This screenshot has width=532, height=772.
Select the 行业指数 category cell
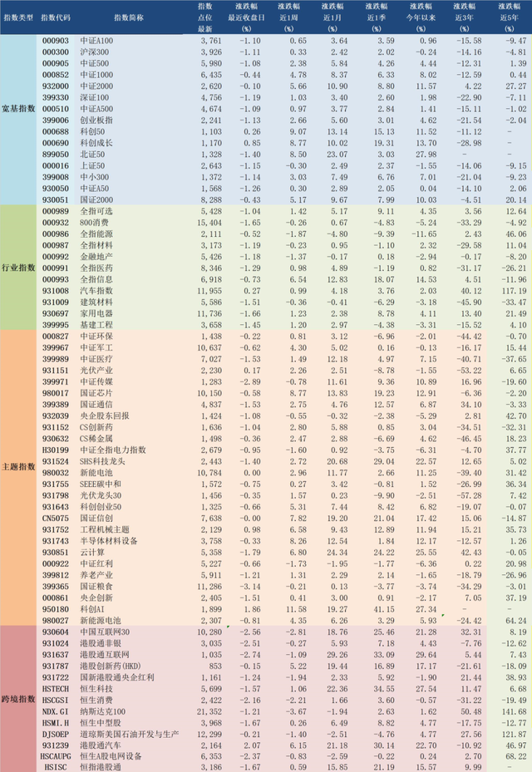point(18,268)
